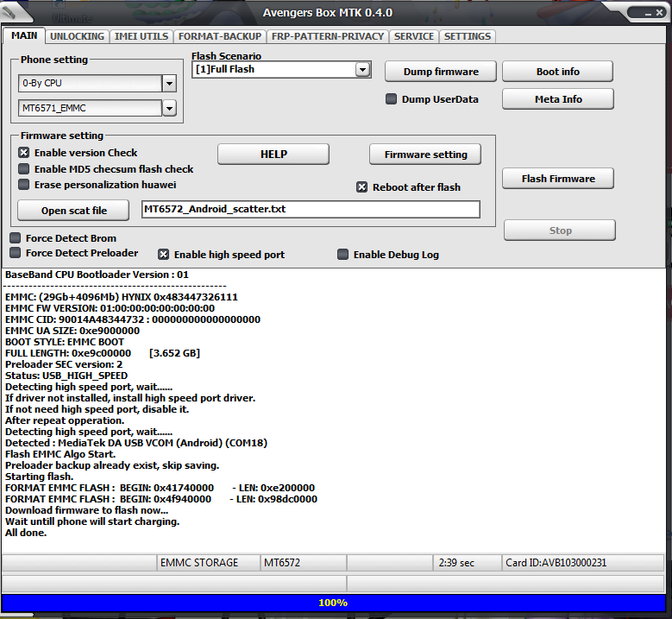Image resolution: width=672 pixels, height=619 pixels.
Task: Click the Avengers Box MTK title bar
Action: point(328,13)
